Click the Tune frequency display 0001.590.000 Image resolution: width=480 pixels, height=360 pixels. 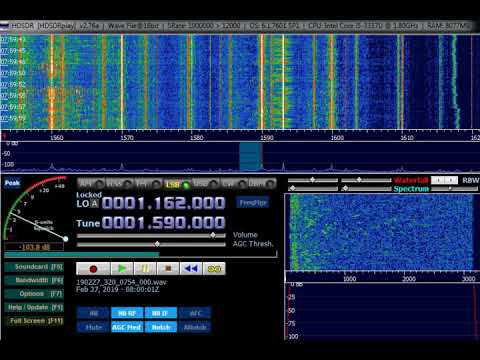tap(163, 223)
